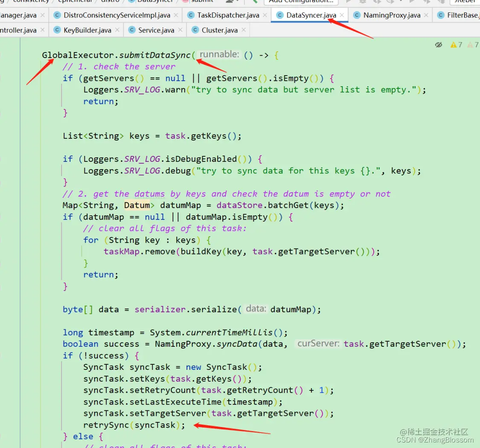Click the submitDataSync method call

tap(155, 55)
